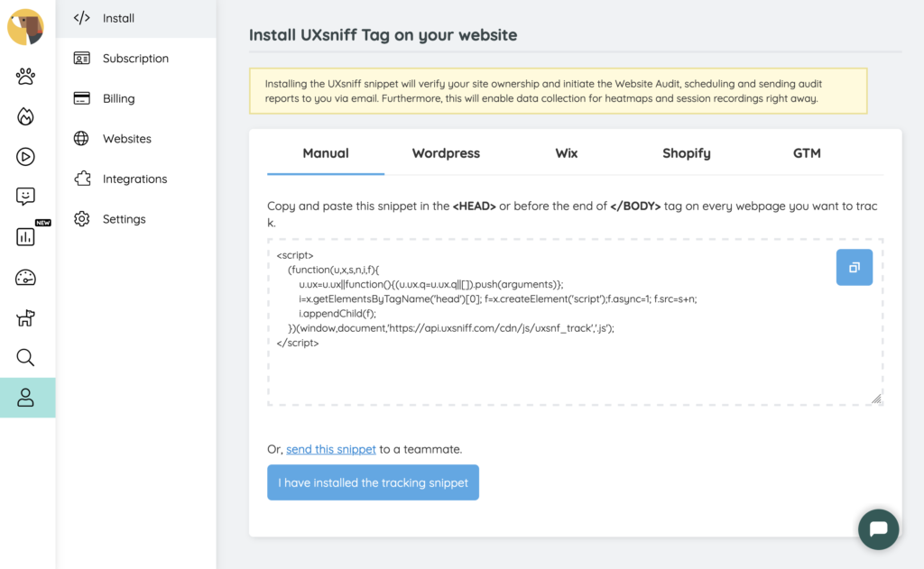The image size is (924, 569).
Task: Open the dog icon in sidebar
Action: (25, 317)
